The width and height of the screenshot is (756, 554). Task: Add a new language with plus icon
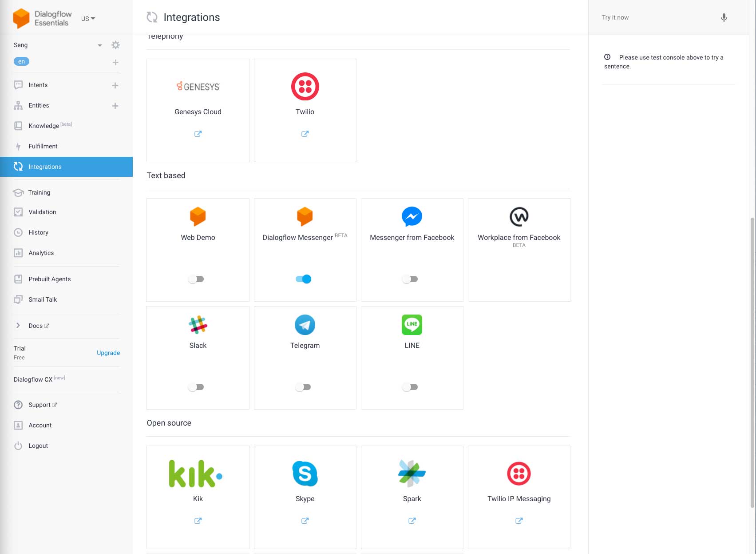pyautogui.click(x=115, y=62)
